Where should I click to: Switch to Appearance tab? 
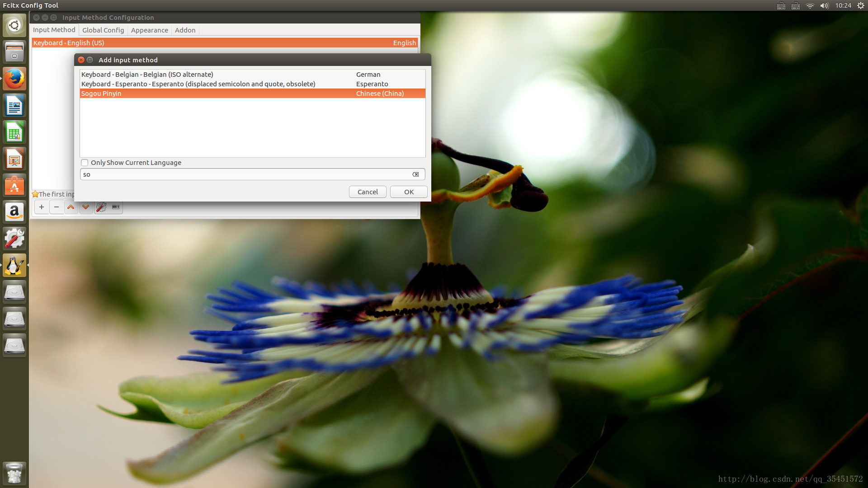tap(149, 29)
